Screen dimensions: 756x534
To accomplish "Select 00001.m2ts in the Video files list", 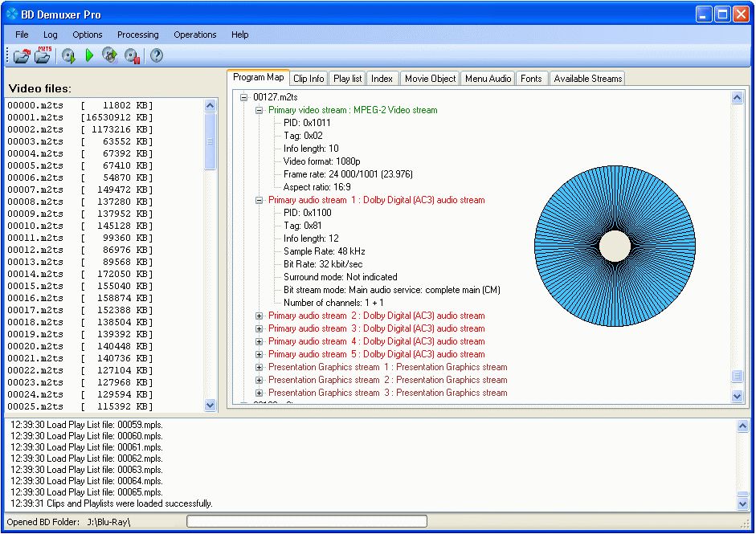I will [x=80, y=117].
